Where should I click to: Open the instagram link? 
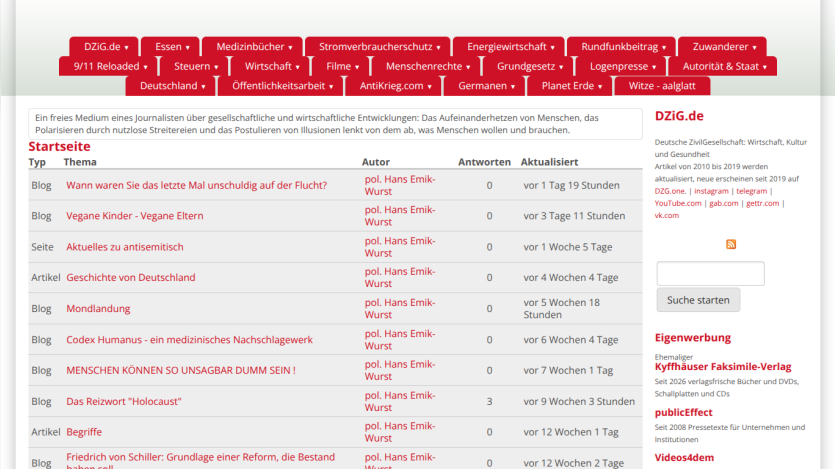(x=711, y=191)
